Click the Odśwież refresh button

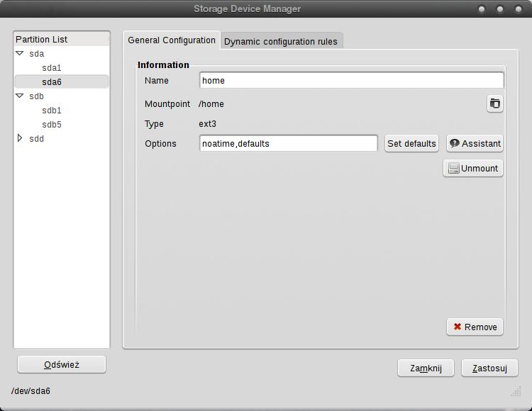(x=62, y=364)
